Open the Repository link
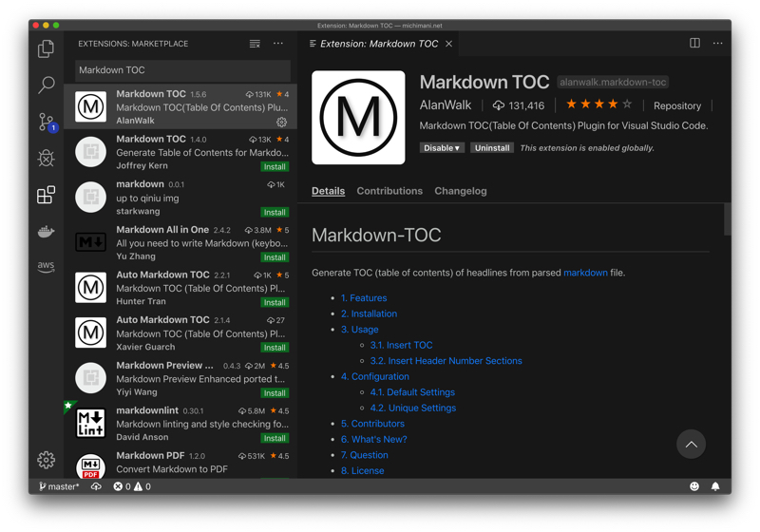Image resolution: width=760 pixels, height=532 pixels. [x=677, y=105]
